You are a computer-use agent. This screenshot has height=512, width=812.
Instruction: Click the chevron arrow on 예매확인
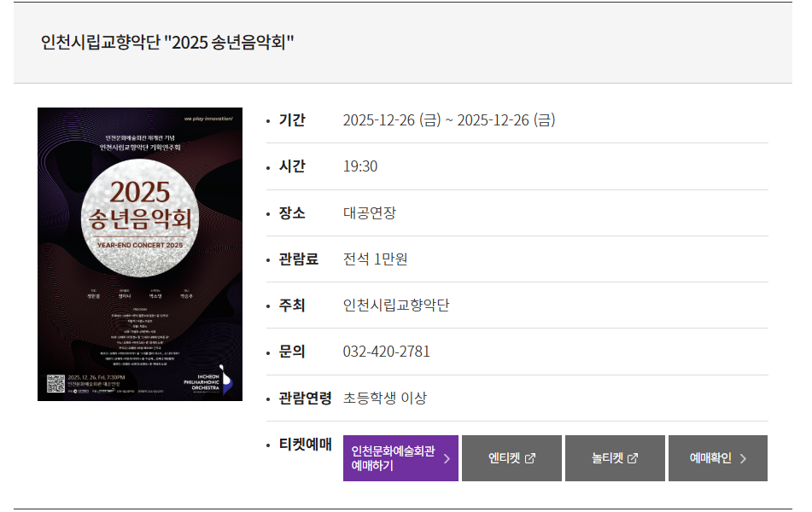click(743, 459)
